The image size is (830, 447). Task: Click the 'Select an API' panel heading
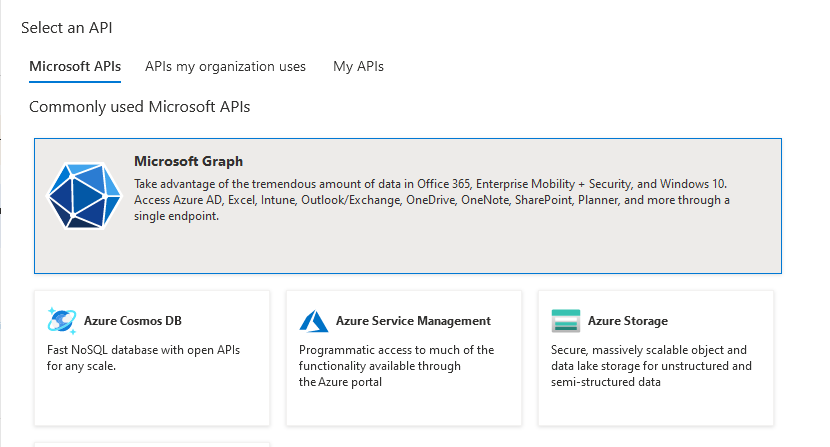[x=67, y=28]
